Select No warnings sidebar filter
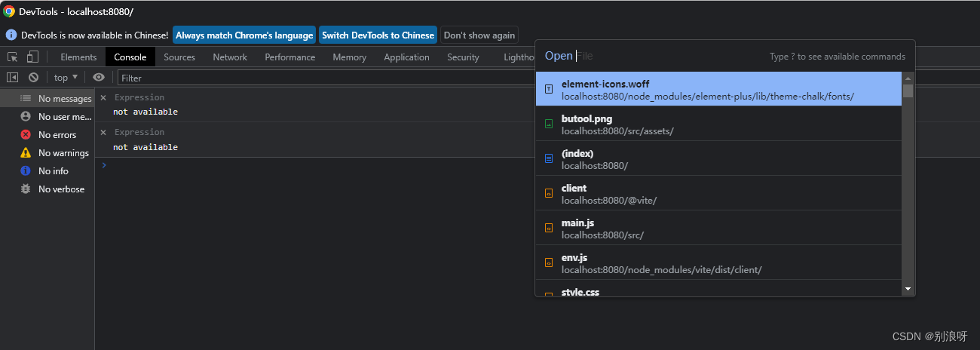The image size is (980, 350). click(x=63, y=153)
